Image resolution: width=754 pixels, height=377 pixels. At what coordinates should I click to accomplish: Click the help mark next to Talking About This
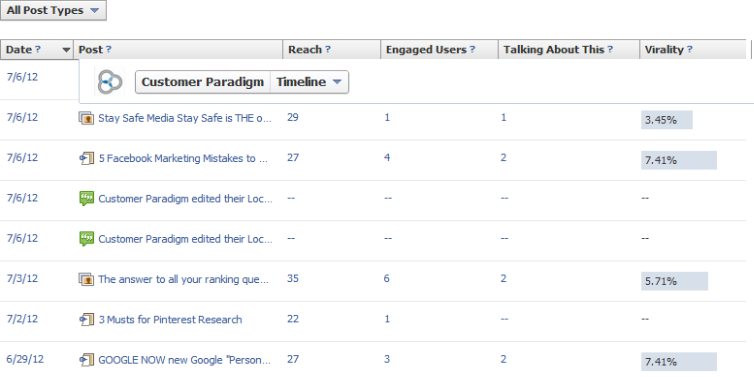click(x=610, y=50)
